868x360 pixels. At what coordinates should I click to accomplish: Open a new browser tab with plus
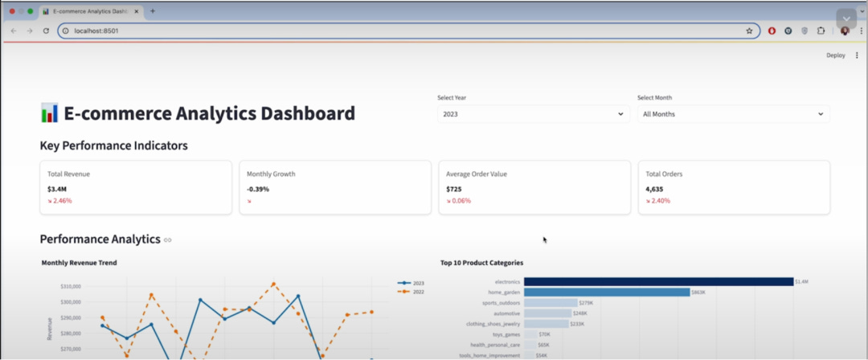[153, 11]
